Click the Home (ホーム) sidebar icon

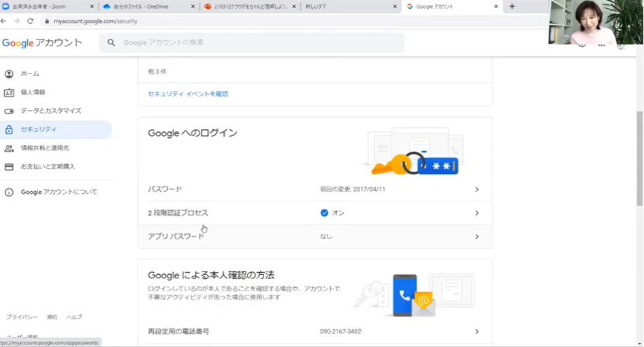(9, 73)
